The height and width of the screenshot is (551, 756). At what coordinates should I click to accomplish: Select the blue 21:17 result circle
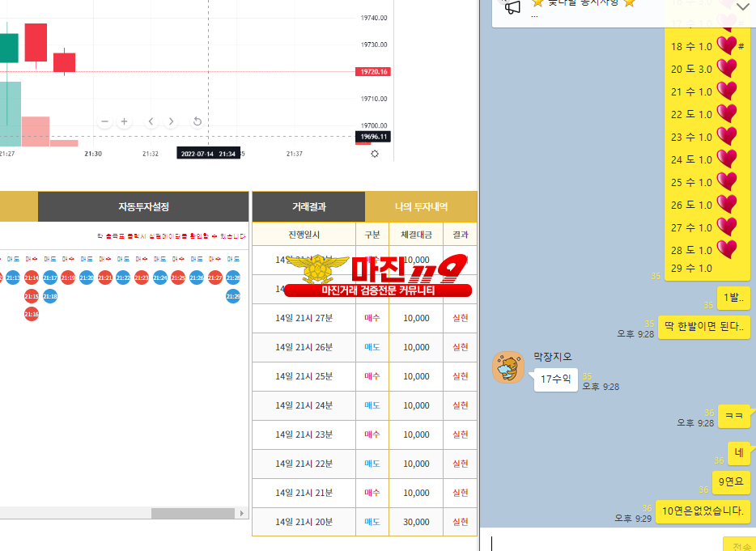click(50, 278)
